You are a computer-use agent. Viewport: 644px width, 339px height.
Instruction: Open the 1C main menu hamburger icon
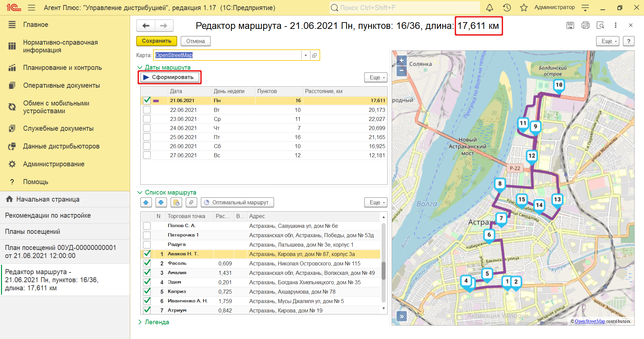32,7
